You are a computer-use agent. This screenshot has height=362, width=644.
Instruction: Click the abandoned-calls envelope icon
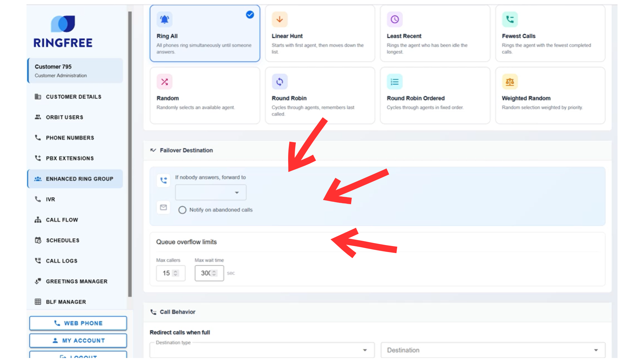163,207
